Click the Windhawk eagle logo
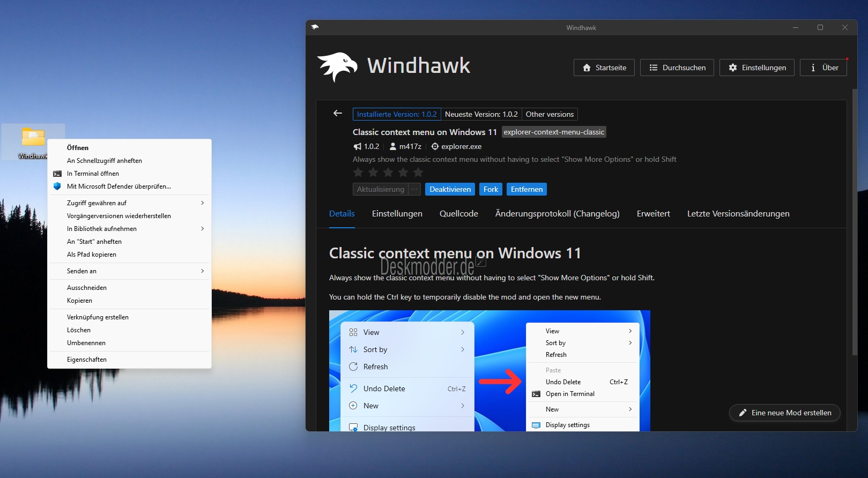The height and width of the screenshot is (478, 868). tap(337, 67)
